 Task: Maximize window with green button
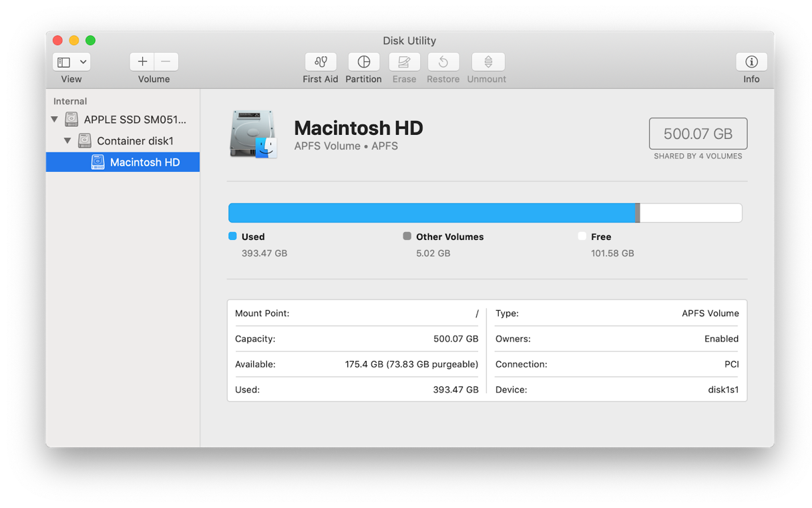click(90, 41)
